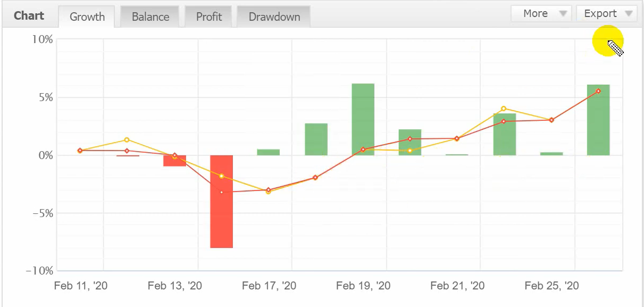Click the green bar just after Feb 19
Screen dimensions: 644x307
[x=410, y=143]
